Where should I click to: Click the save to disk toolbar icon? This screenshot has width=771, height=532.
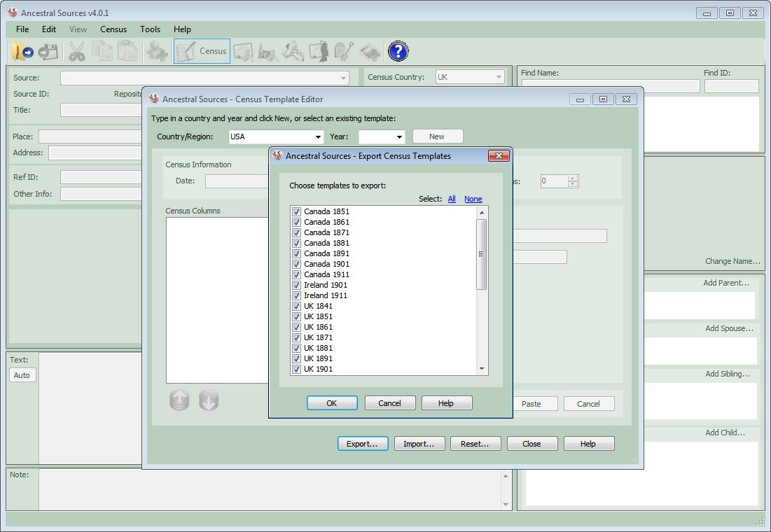pos(48,51)
